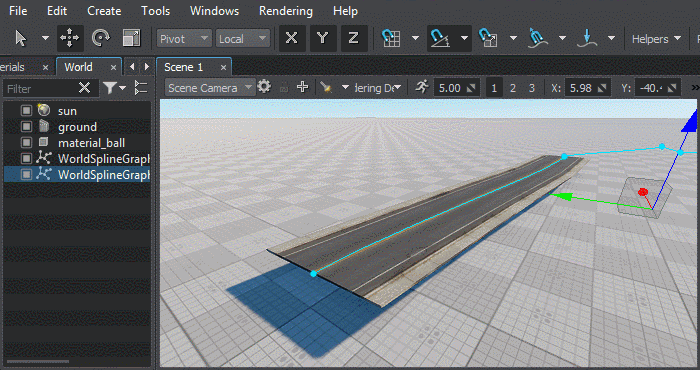Open the Pivot dropdown

tap(184, 39)
